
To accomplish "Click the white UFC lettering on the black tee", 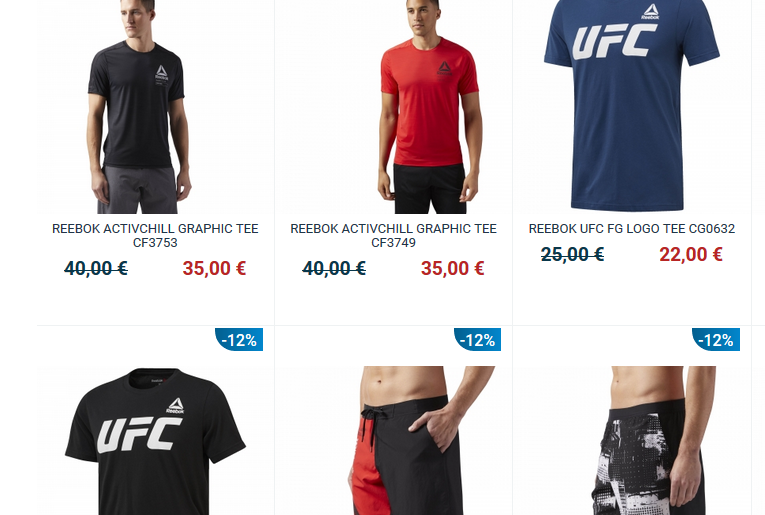I will 140,435.
